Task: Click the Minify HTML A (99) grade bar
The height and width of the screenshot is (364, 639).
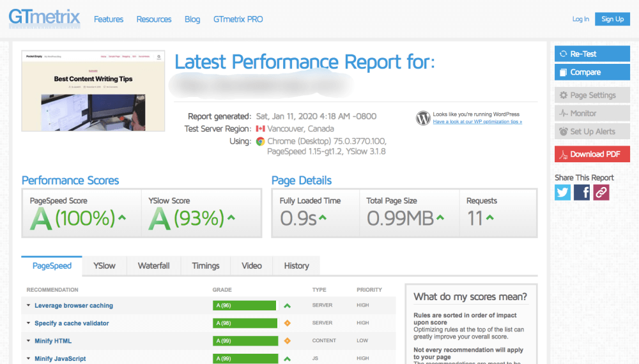Action: 245,341
